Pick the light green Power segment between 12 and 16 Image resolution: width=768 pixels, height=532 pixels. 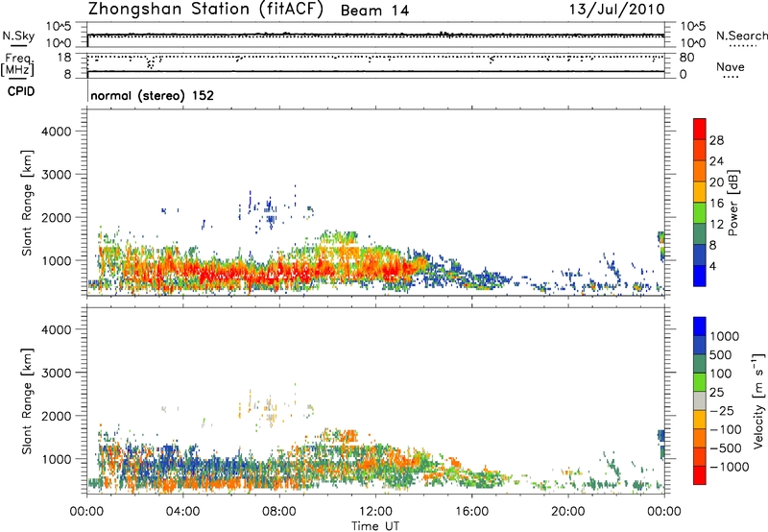(x=700, y=213)
